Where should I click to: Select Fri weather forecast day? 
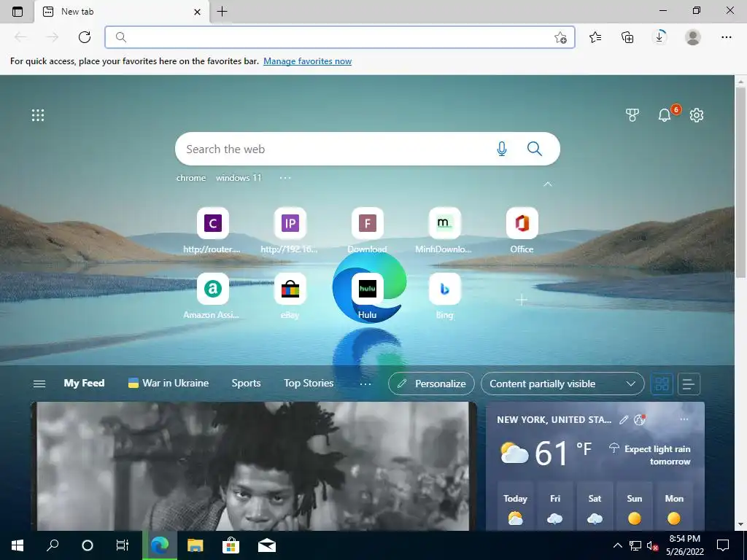click(555, 506)
